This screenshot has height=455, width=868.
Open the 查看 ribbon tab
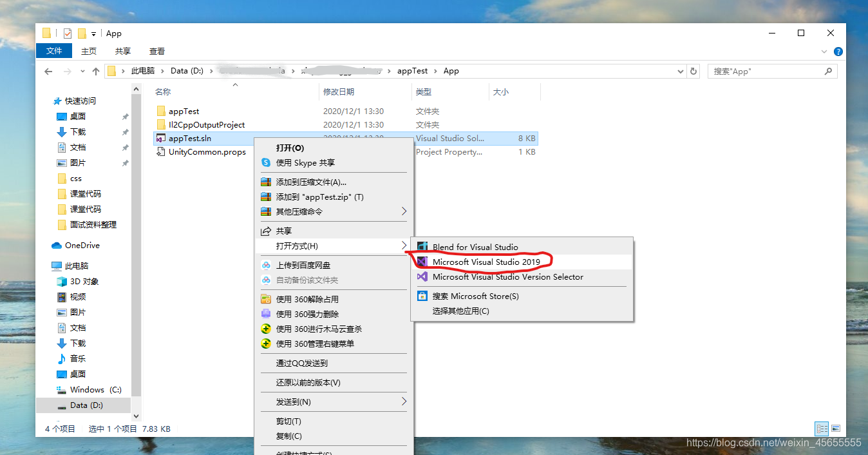[157, 51]
